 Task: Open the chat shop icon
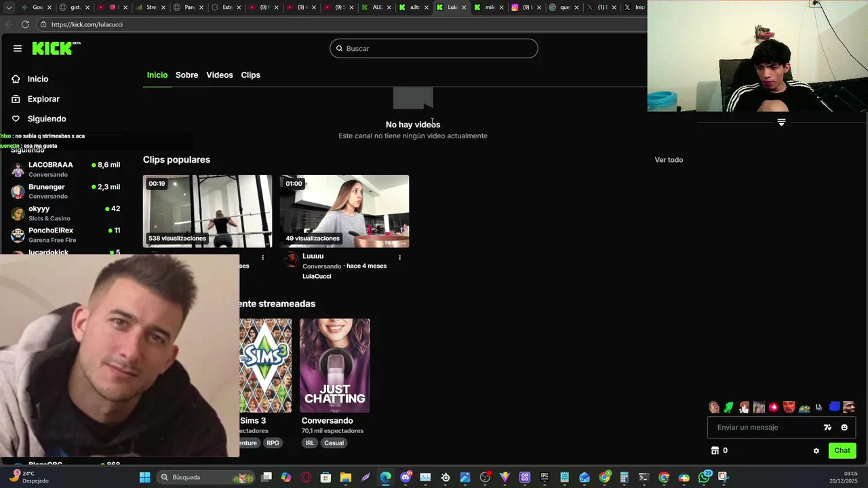click(x=715, y=451)
